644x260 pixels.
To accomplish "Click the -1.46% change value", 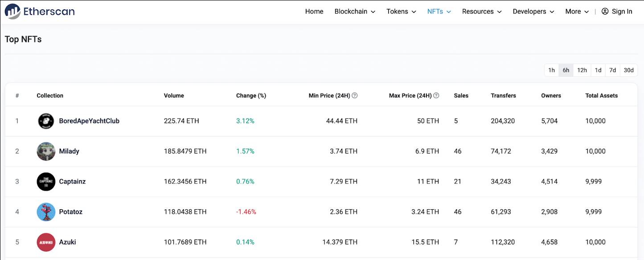I will tap(246, 212).
